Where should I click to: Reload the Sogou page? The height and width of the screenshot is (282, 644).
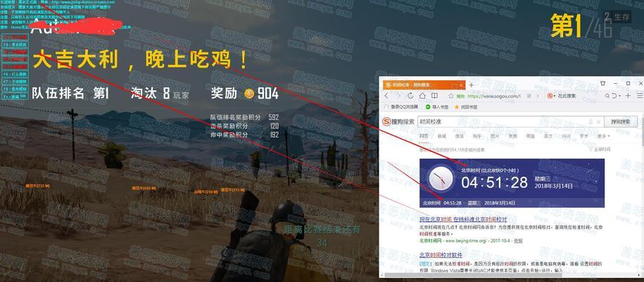coord(410,95)
